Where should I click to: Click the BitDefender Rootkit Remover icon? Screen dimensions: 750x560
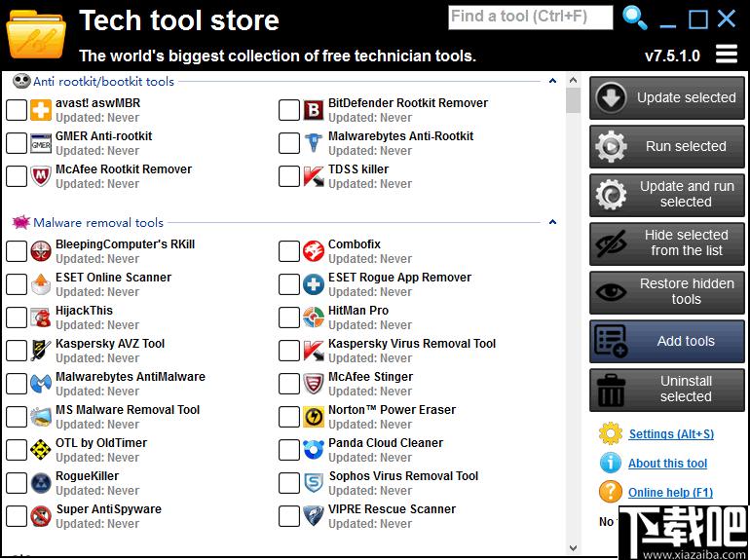tap(314, 110)
